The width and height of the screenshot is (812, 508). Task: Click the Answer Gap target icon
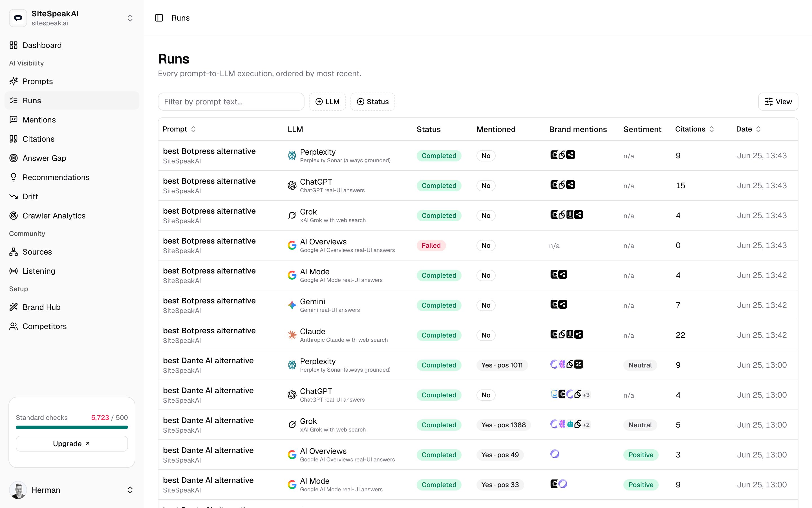click(x=14, y=158)
